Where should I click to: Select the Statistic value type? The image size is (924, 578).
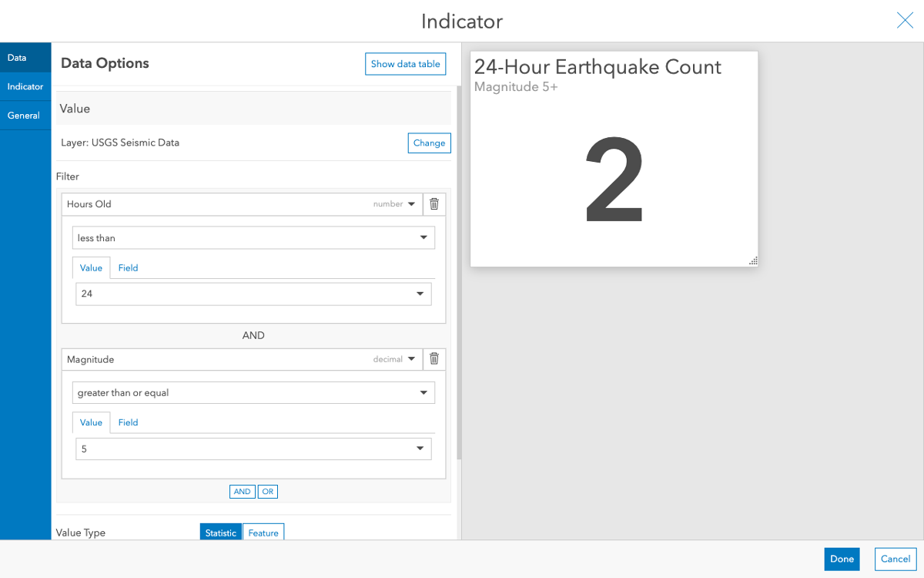(x=221, y=532)
